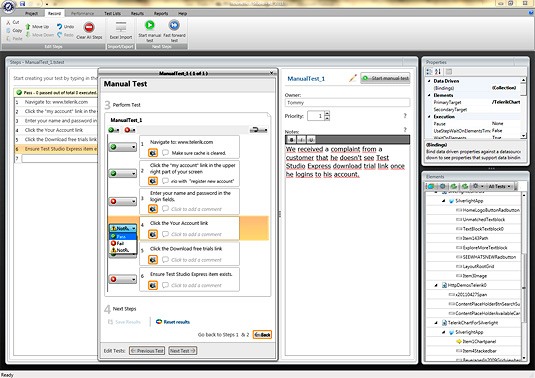
Task: Click the screenshot camera icon on step 4
Action: pos(153,234)
